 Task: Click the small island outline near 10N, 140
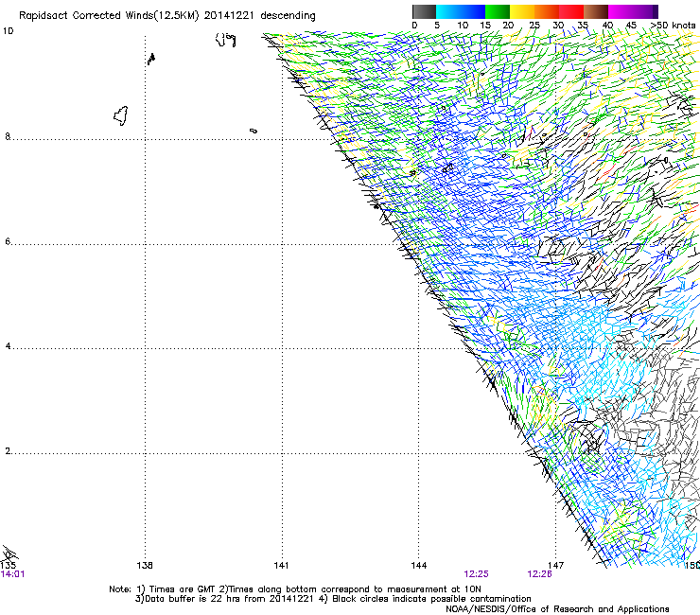225,40
